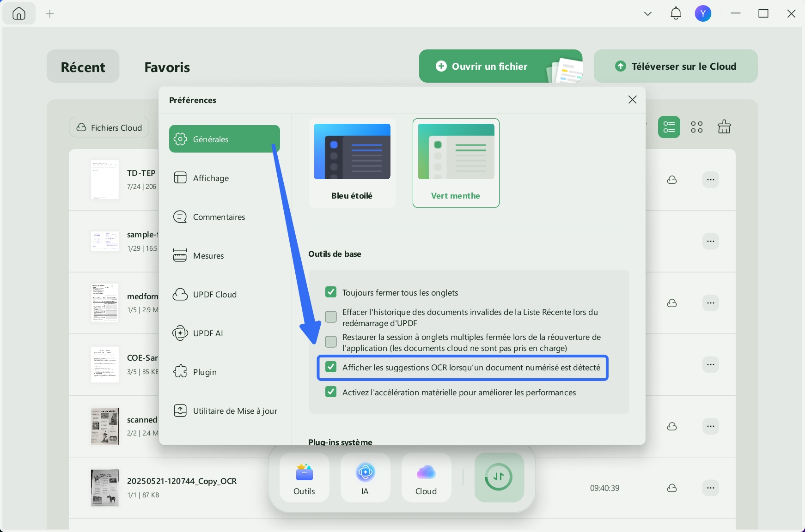Open Plugin preferences section
This screenshot has height=532, width=805.
tap(225, 372)
